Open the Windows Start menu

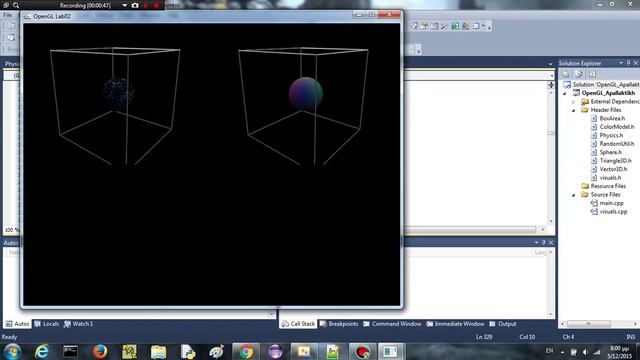[x=12, y=351]
